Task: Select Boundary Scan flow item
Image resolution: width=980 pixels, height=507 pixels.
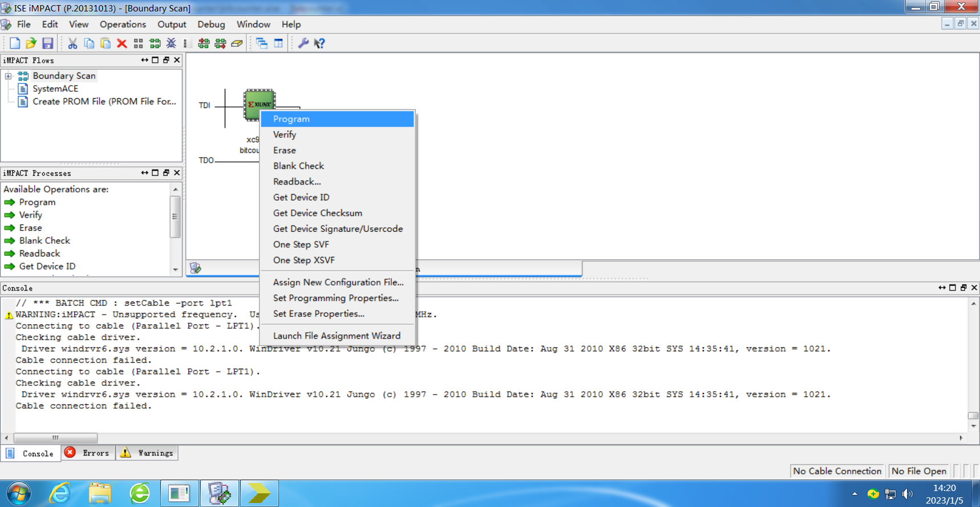Action: pyautogui.click(x=64, y=75)
